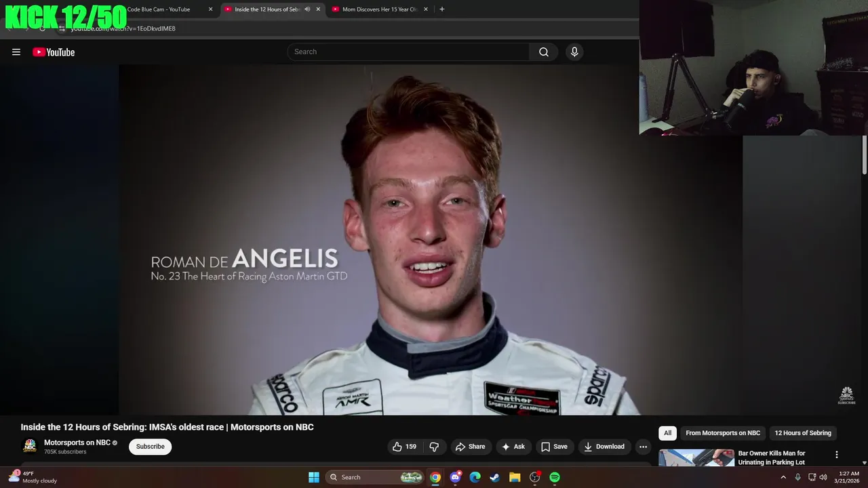The width and height of the screenshot is (868, 488).
Task: Click the Windows taskbar Search box
Action: (375, 477)
